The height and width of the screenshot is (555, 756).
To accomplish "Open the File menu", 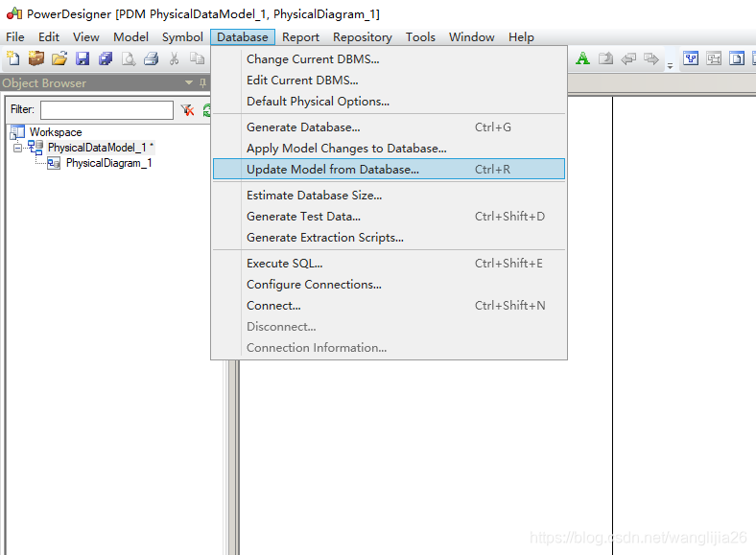I will pyautogui.click(x=15, y=37).
